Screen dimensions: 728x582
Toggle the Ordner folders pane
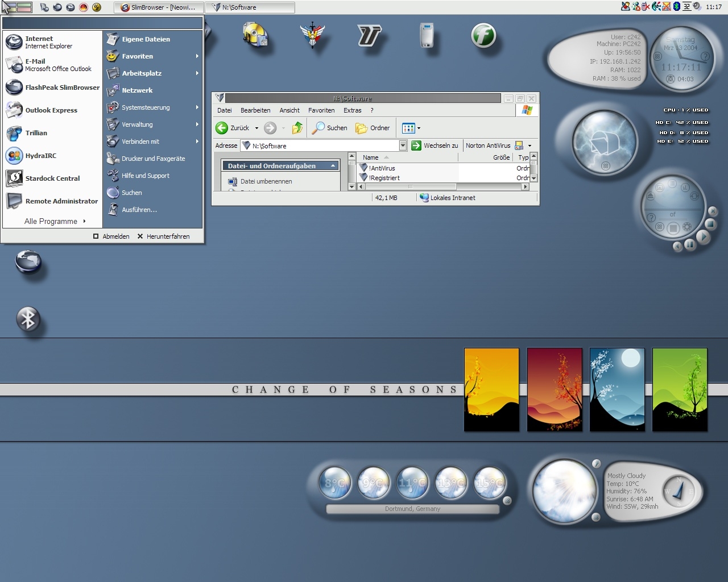[373, 128]
